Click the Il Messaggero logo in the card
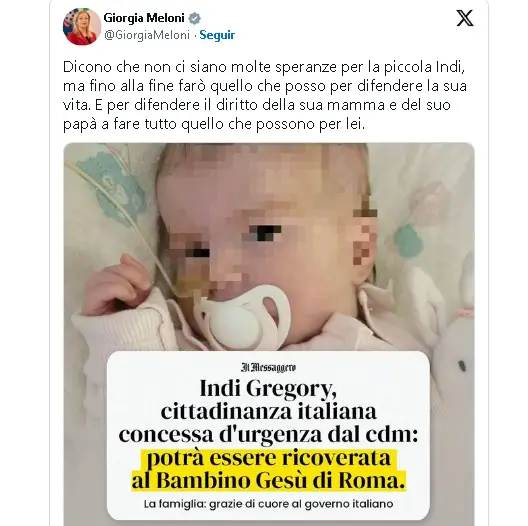This screenshot has width=528, height=526. click(x=269, y=367)
